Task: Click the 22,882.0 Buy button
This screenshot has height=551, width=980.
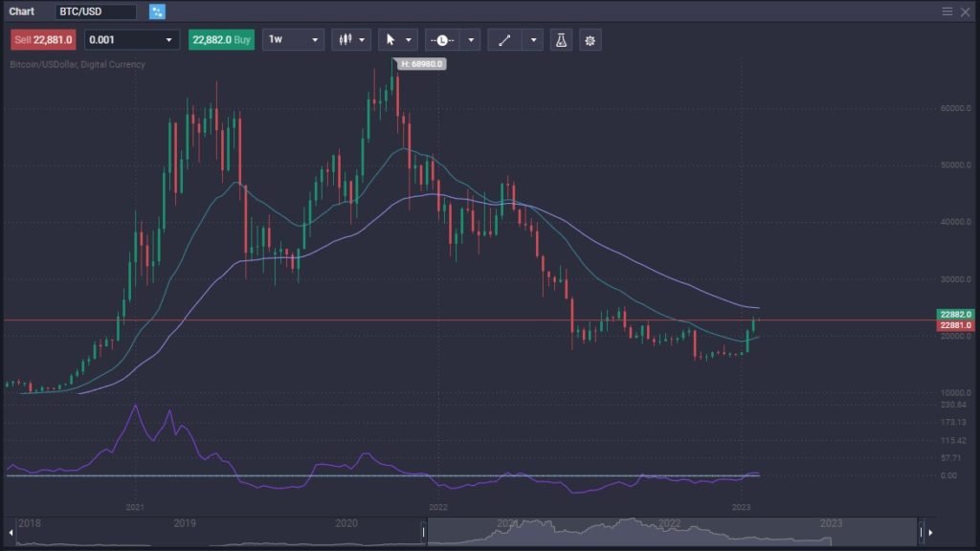Action: pos(221,39)
